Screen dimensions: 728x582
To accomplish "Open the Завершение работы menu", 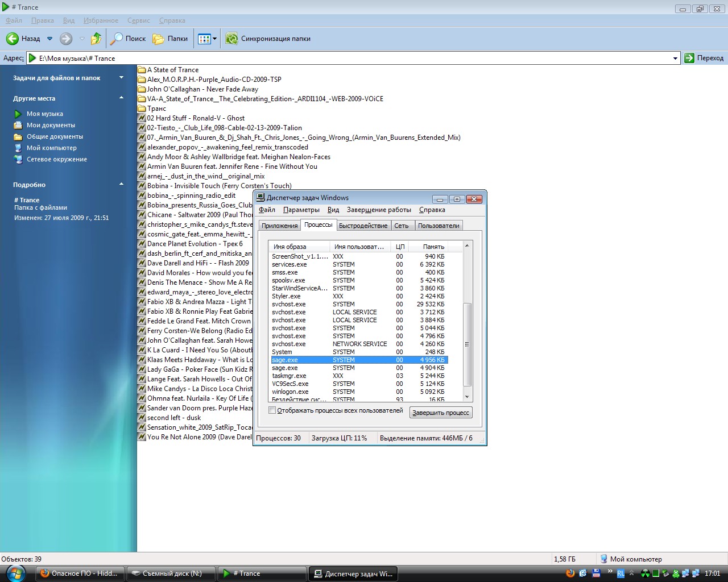I will pos(379,210).
